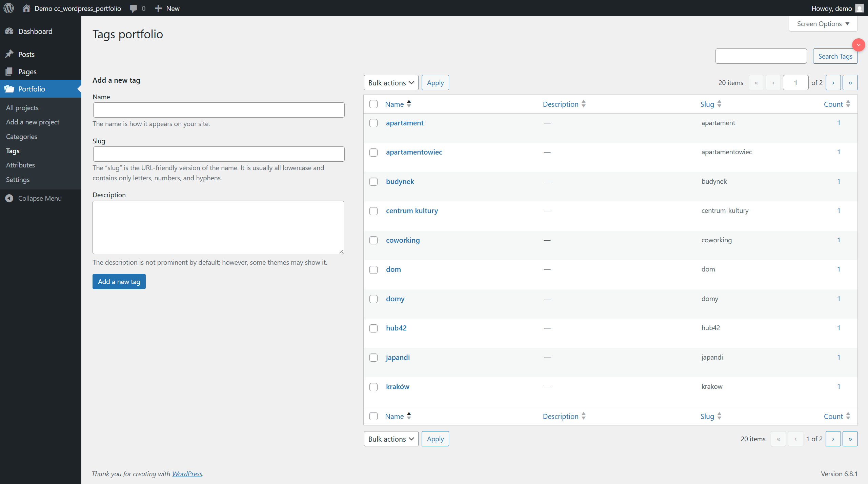Click the Add a new tag button

tap(119, 281)
